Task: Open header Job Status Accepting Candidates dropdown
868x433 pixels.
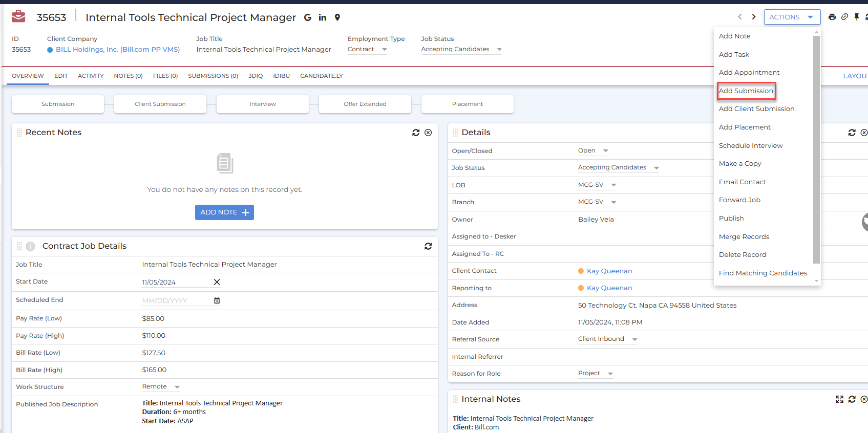Action: tap(461, 50)
